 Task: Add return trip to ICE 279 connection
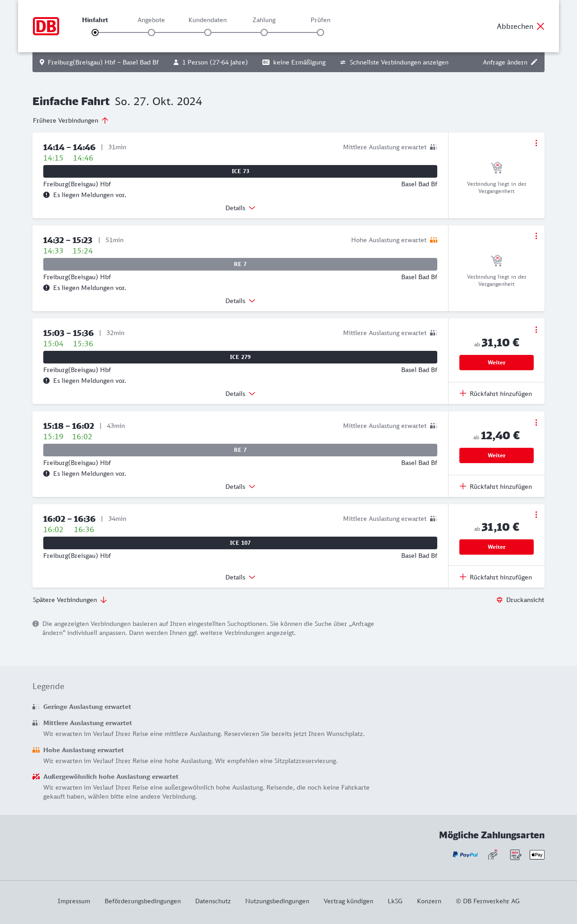click(496, 394)
